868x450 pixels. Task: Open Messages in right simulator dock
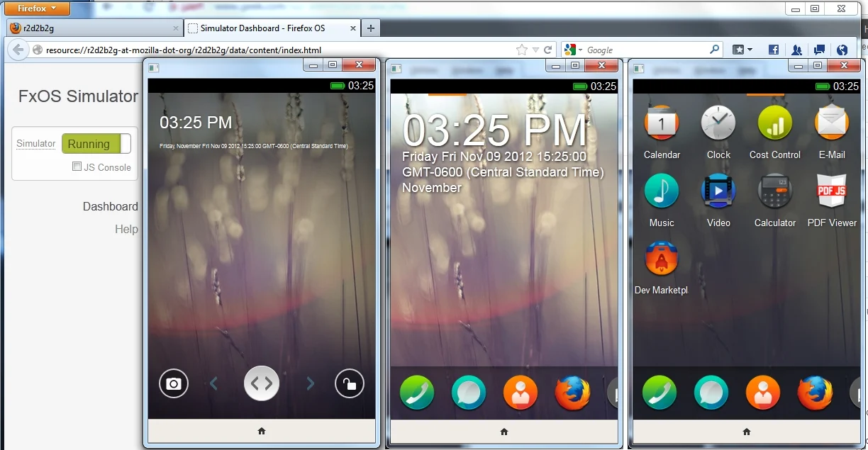coord(711,393)
